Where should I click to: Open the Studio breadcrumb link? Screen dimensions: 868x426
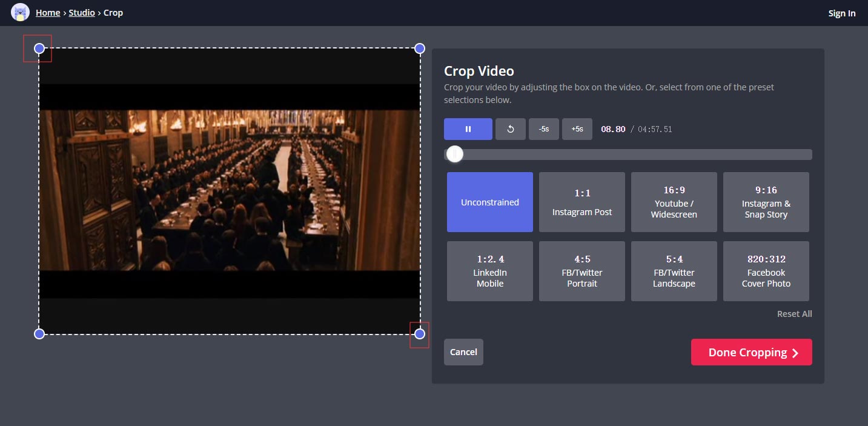(82, 12)
